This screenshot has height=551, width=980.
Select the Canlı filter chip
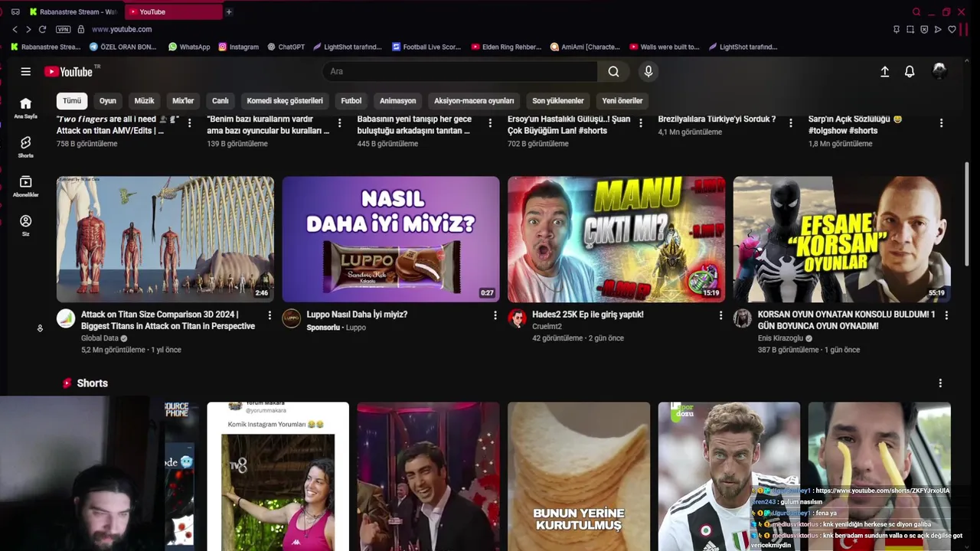click(220, 100)
